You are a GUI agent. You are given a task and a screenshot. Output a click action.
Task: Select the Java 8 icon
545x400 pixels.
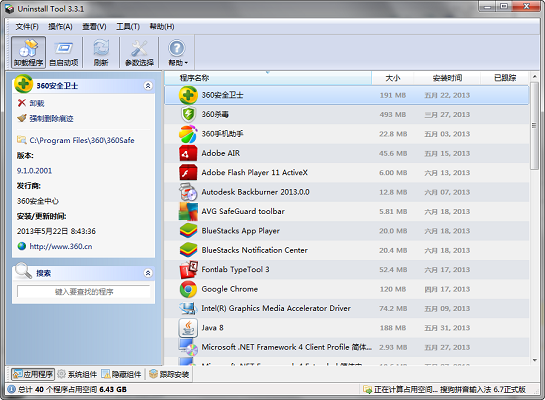[188, 328]
